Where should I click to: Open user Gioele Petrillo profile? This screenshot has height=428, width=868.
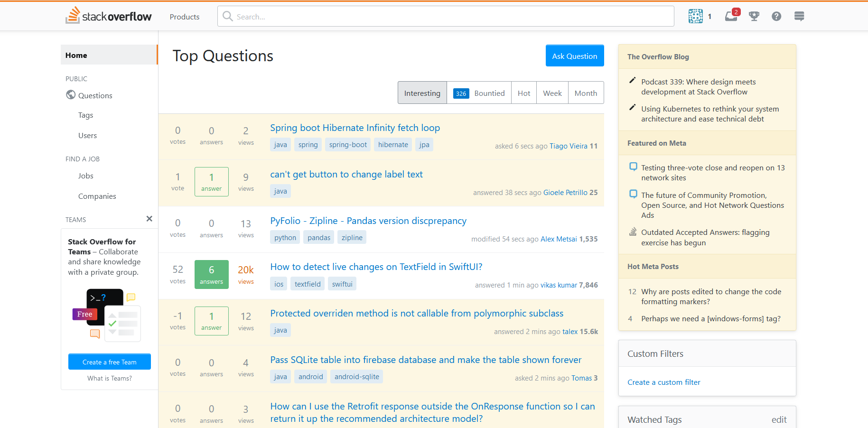(x=565, y=193)
